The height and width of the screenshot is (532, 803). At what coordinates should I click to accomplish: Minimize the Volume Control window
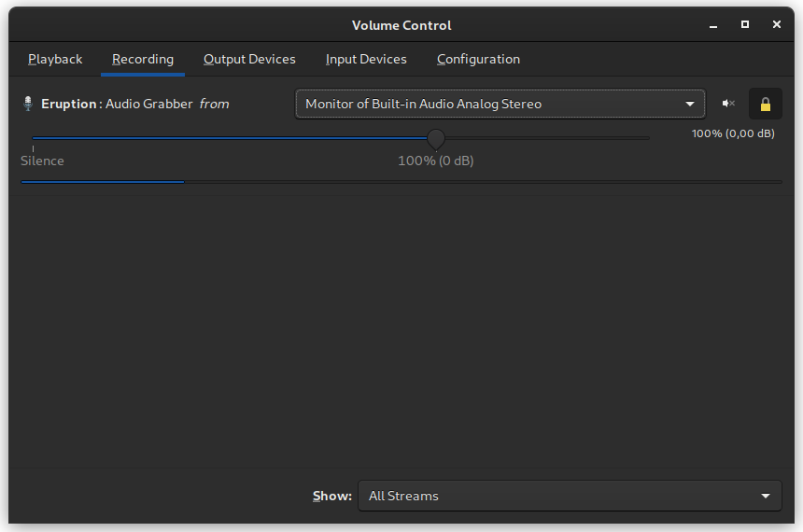point(712,25)
